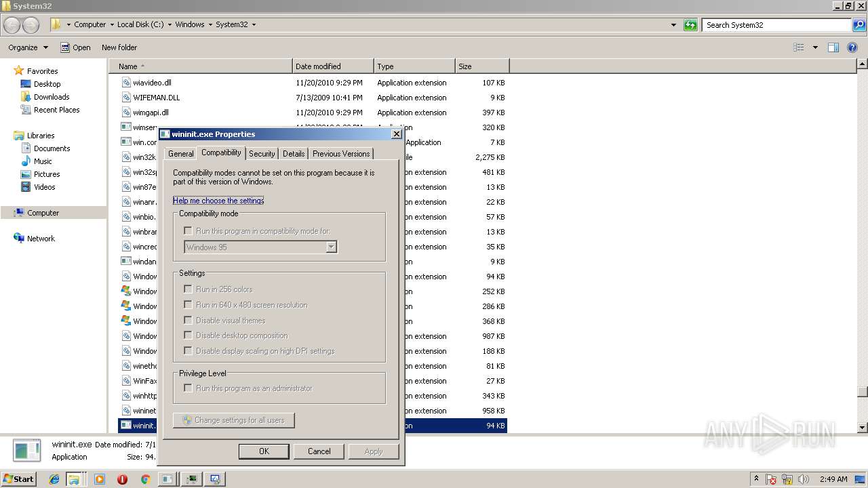Select the Compatibility tab
This screenshot has width=868, height=488.
pos(221,152)
